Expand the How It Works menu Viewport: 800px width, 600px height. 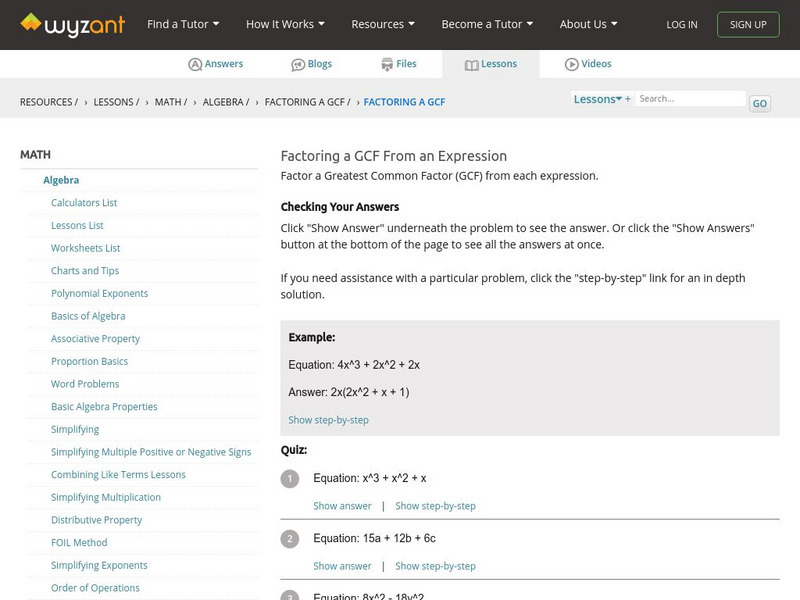(x=285, y=24)
